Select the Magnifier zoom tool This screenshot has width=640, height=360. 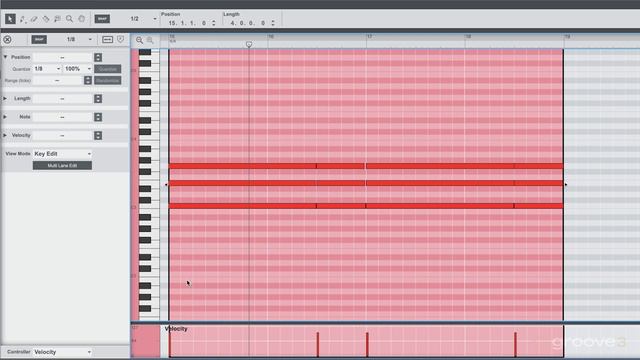click(x=69, y=19)
